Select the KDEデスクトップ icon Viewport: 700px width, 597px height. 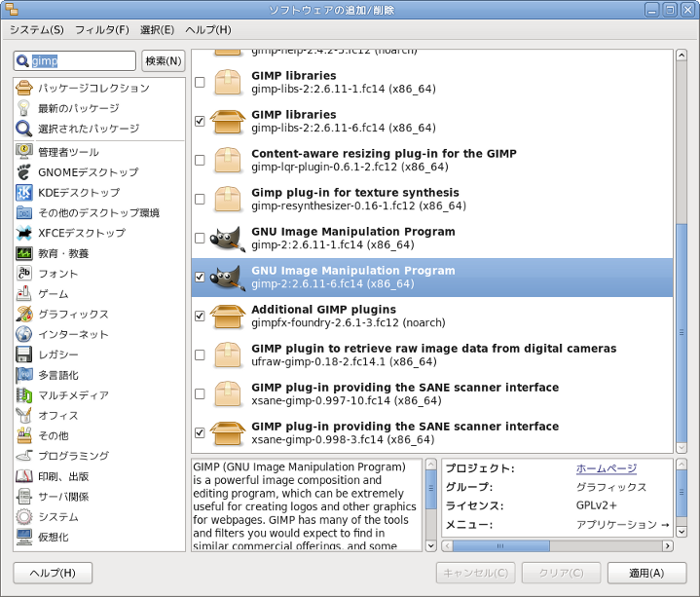[x=24, y=193]
